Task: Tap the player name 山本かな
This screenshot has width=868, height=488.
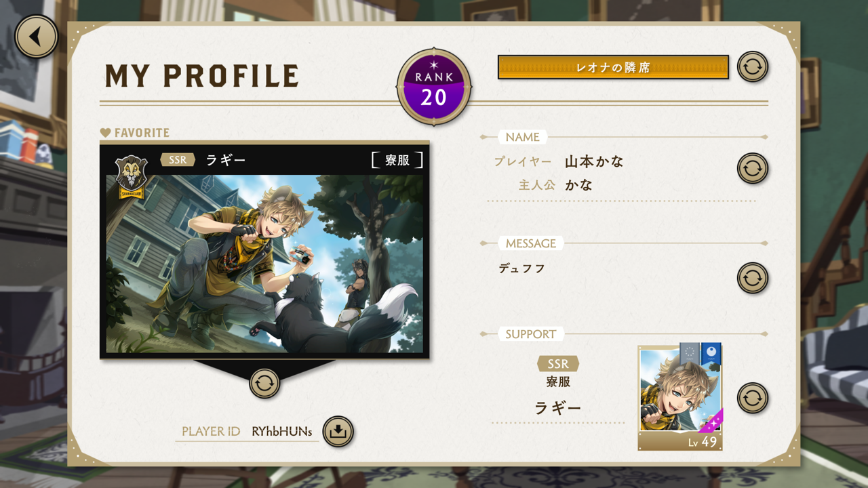Action: tap(594, 161)
